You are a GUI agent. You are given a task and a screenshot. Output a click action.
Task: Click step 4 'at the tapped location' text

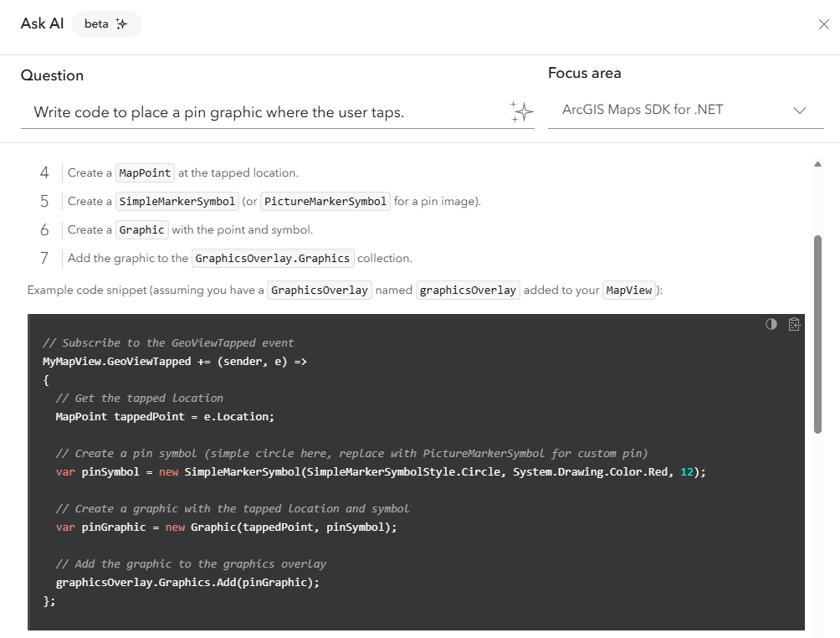tap(238, 173)
